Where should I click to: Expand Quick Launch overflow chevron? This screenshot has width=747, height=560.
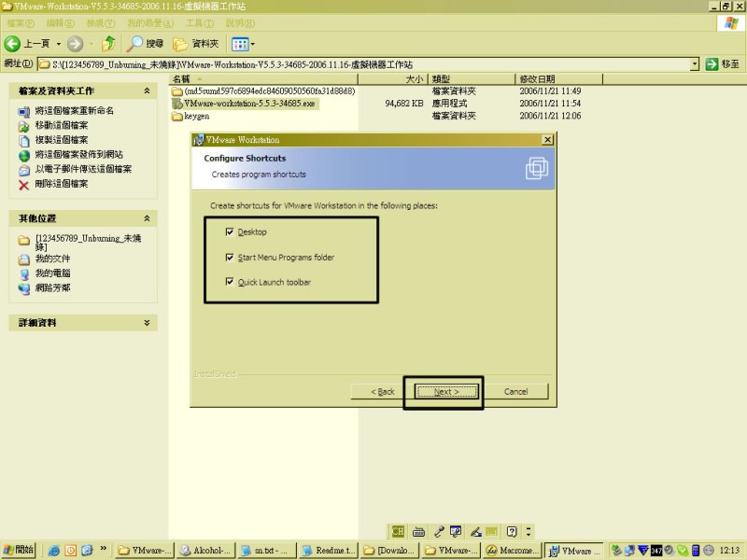[103, 549]
